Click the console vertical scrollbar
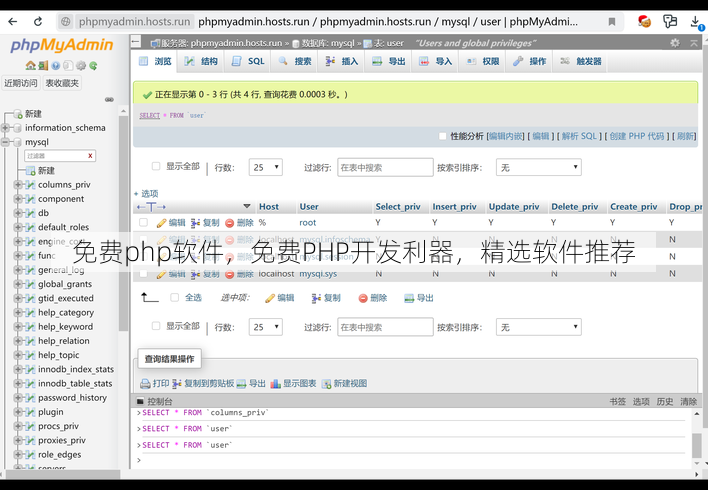Image resolution: width=708 pixels, height=490 pixels. click(x=697, y=445)
